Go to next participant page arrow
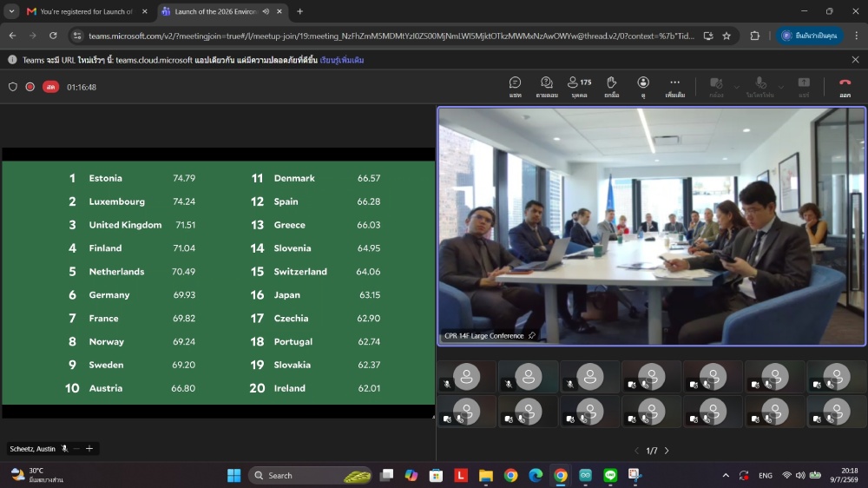 click(x=667, y=451)
